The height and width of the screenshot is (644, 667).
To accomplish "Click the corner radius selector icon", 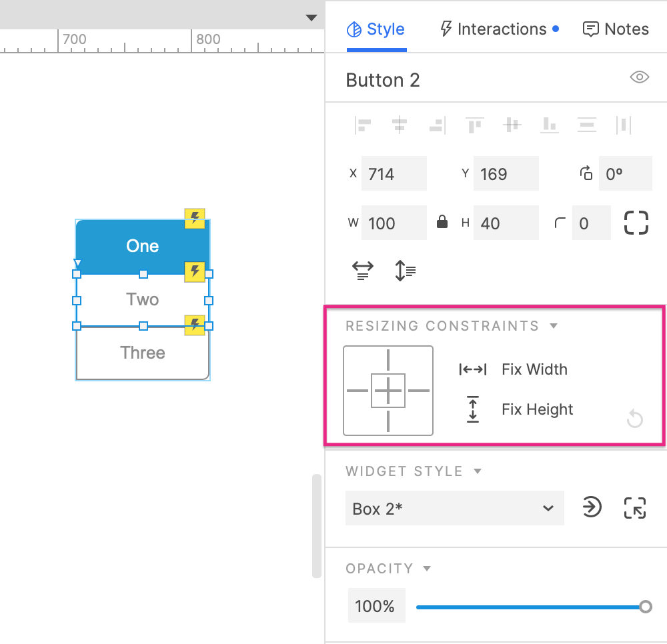I will 635,223.
